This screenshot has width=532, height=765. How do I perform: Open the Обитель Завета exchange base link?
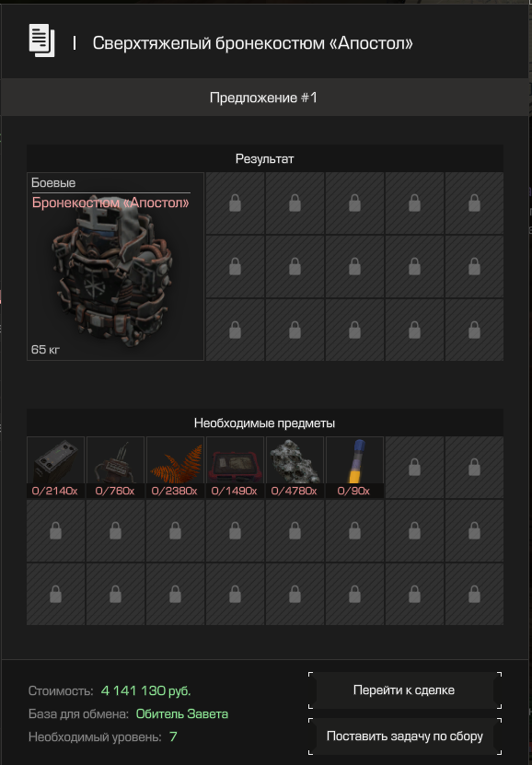click(x=182, y=713)
